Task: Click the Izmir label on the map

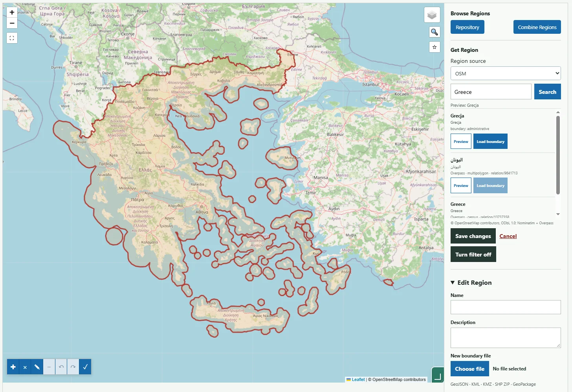Action: point(311,193)
